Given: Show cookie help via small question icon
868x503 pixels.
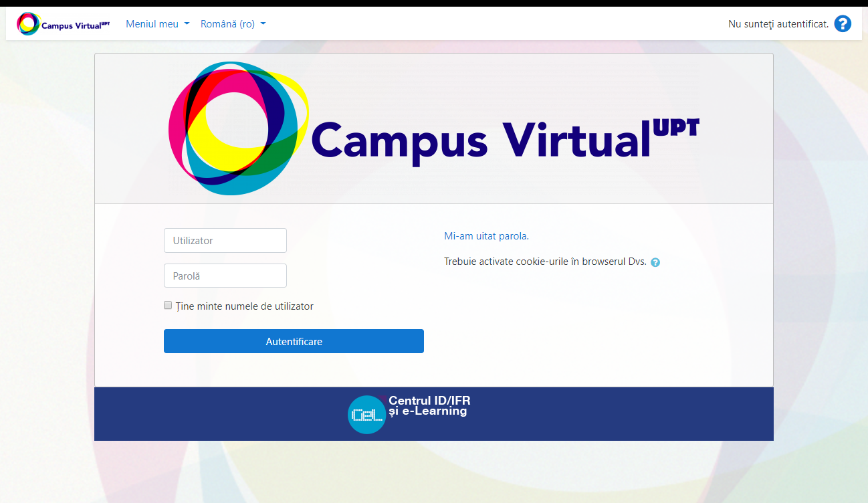Looking at the screenshot, I should (655, 262).
